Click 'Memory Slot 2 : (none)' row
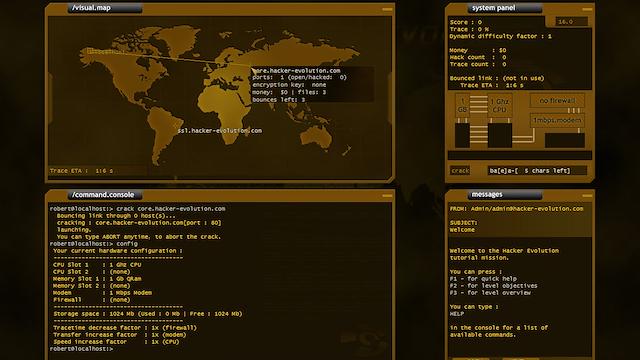 [92, 286]
